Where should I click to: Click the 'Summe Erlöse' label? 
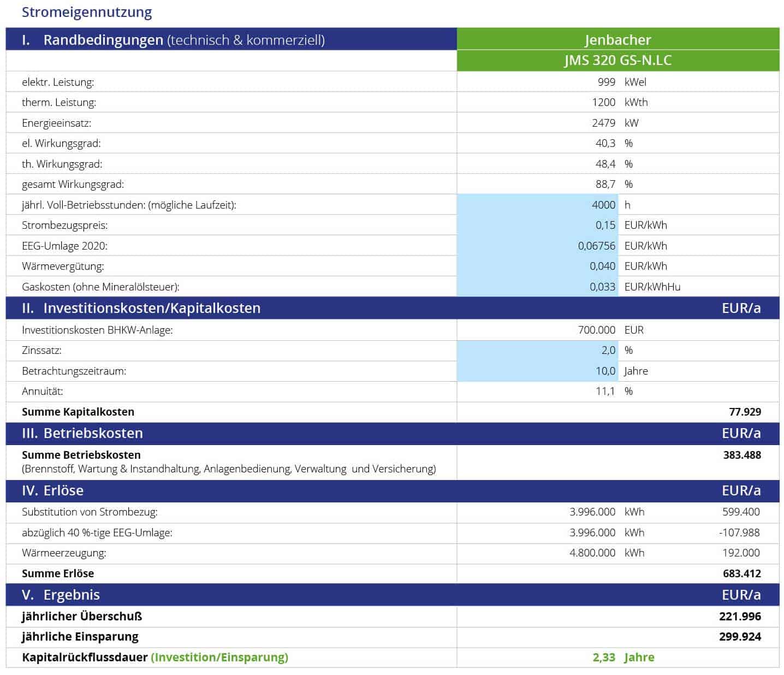(58, 573)
